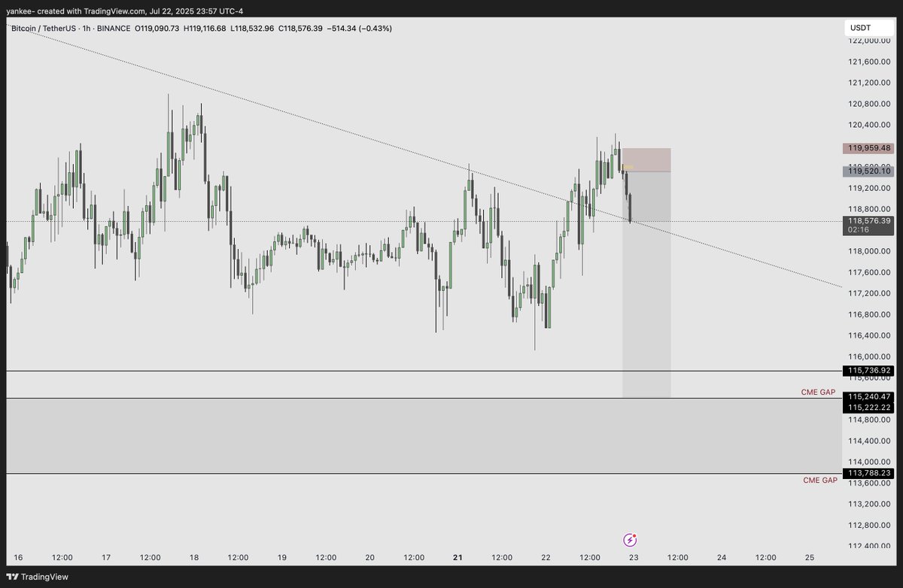Viewport: 903px width, 588px height.
Task: Click the date label 18 on the time axis
Action: click(x=193, y=557)
